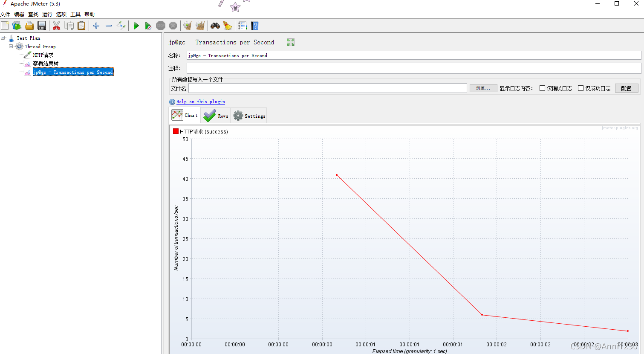Toggle the 仅错误日志 checkbox
Screen dimensions: 644x354
tap(542, 88)
